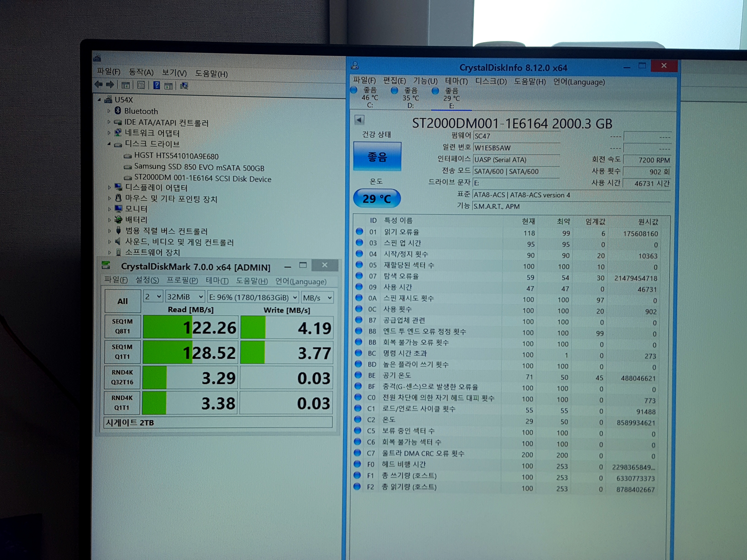Open the 디스크(D) menu in CrystalDiskInfo
This screenshot has height=560, width=747.
click(x=491, y=82)
